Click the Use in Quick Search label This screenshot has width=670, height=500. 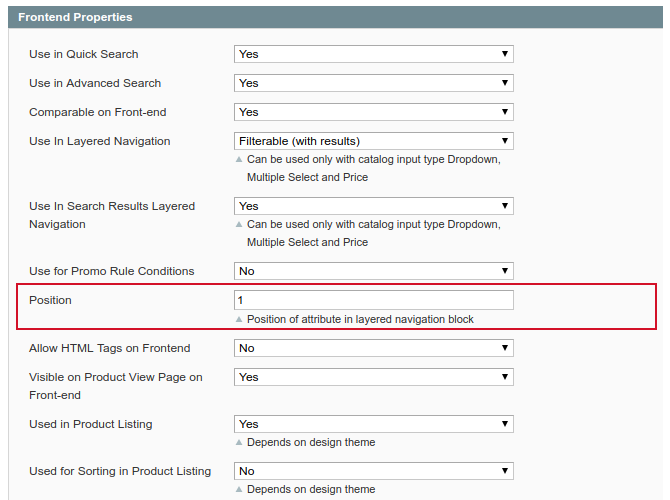click(x=84, y=54)
